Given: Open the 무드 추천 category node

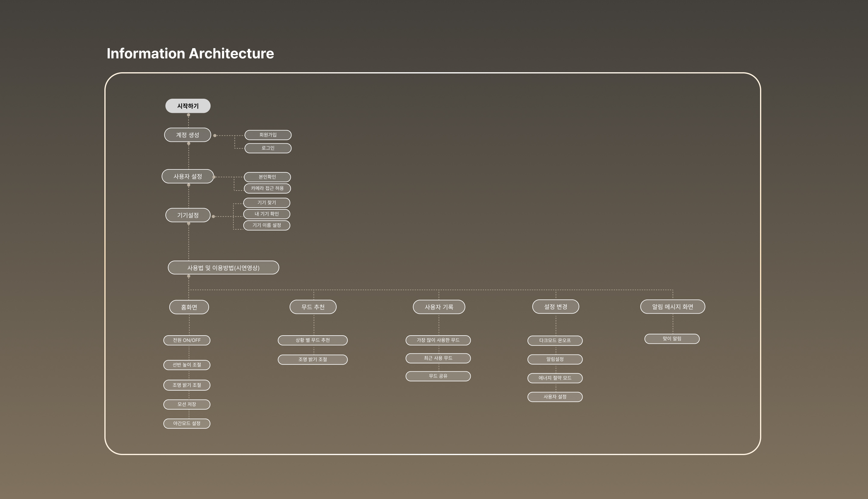Looking at the screenshot, I should tap(313, 307).
